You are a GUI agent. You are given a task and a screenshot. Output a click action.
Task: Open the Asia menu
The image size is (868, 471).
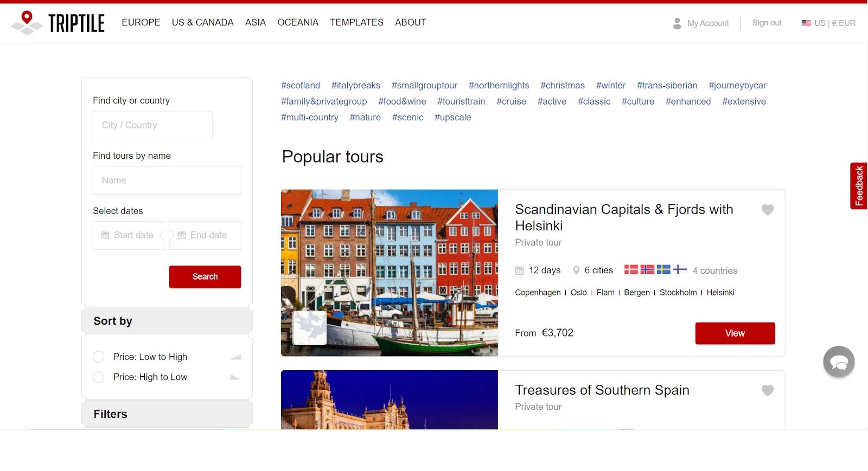click(x=256, y=22)
